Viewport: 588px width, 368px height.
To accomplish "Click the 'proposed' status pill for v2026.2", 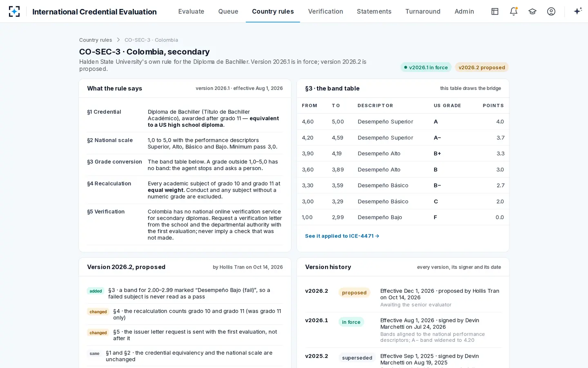I will click(x=354, y=293).
